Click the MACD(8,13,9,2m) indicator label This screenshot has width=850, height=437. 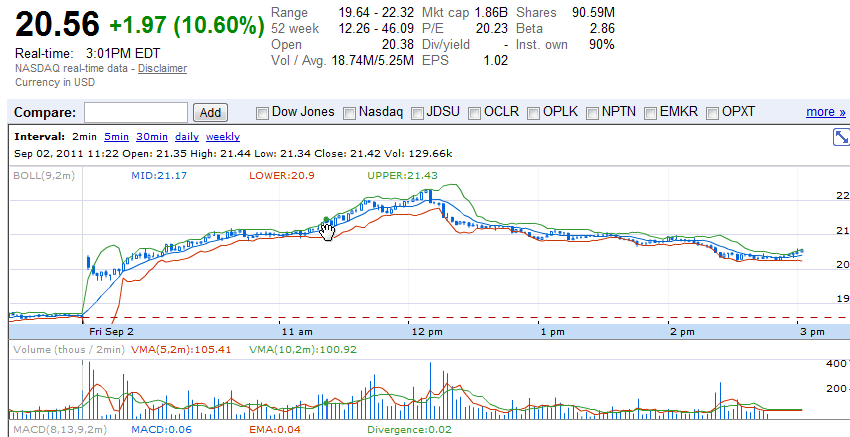tap(60, 430)
